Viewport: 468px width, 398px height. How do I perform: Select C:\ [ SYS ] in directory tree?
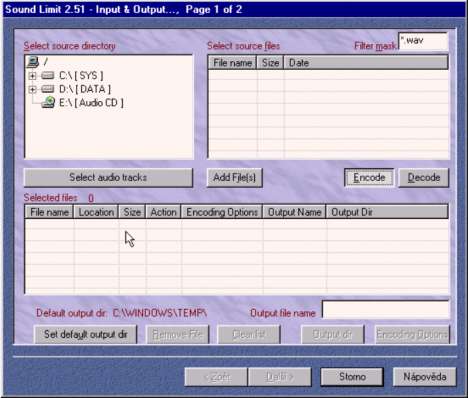pyautogui.click(x=81, y=76)
